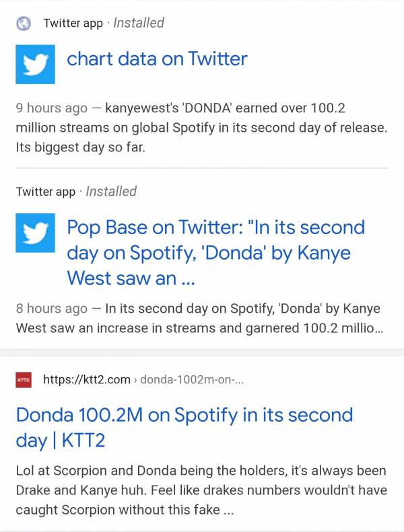Click the 'donda-1002m-on-...' breadcrumb path
This screenshot has width=404, height=532.
coord(192,380)
